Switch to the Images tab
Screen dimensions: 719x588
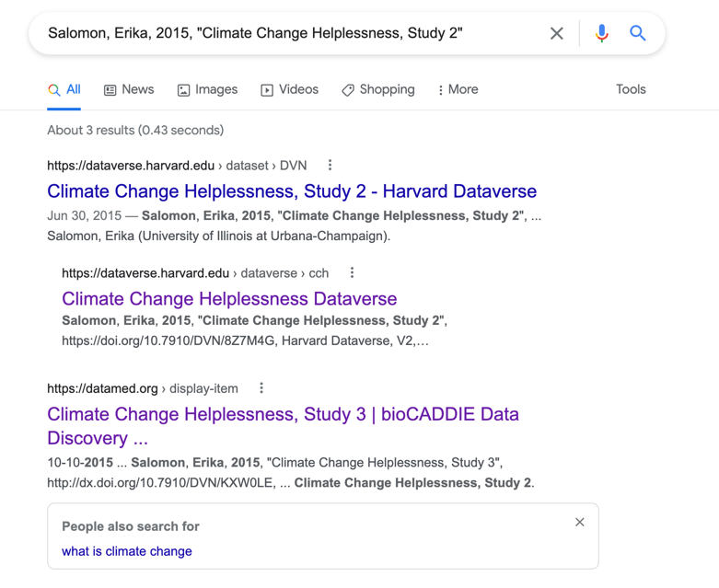(207, 90)
